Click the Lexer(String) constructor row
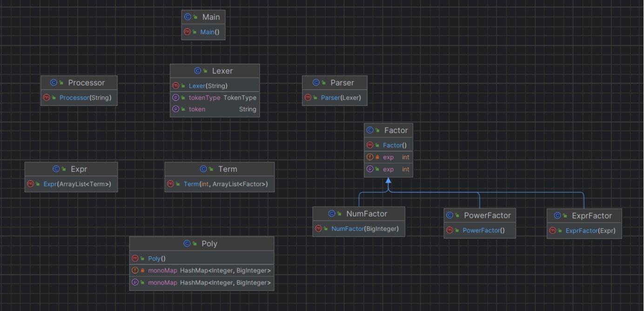644x311 pixels. pos(215,86)
